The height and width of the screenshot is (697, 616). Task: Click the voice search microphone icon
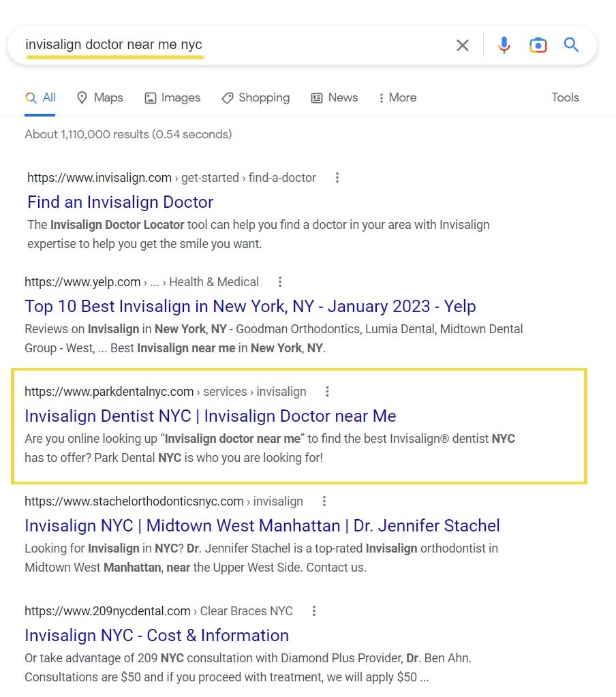coord(504,46)
